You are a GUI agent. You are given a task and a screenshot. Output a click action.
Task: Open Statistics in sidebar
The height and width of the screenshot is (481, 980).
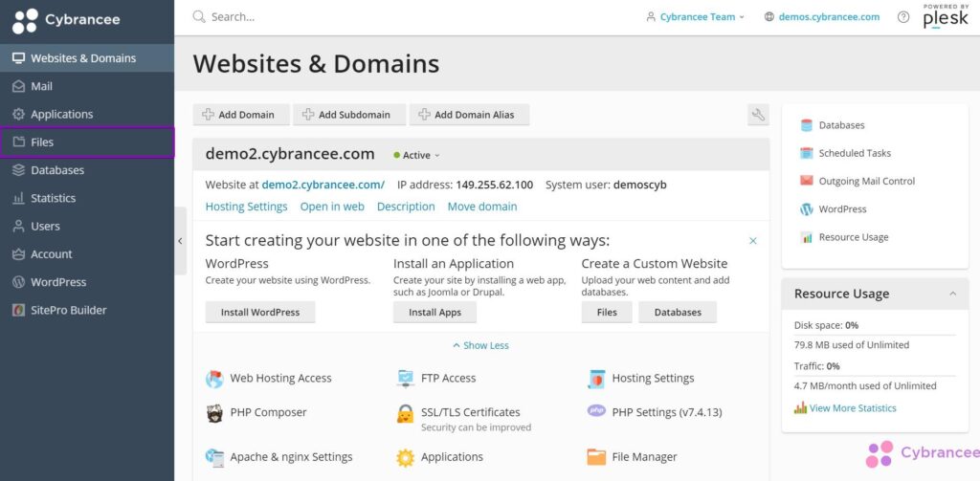87,198
